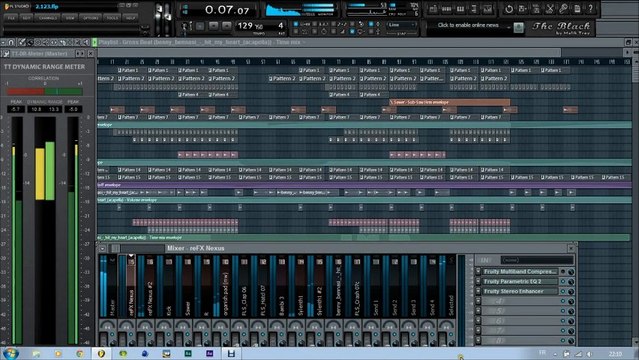
Task: Open the OPTIONS menu
Action: [x=90, y=18]
